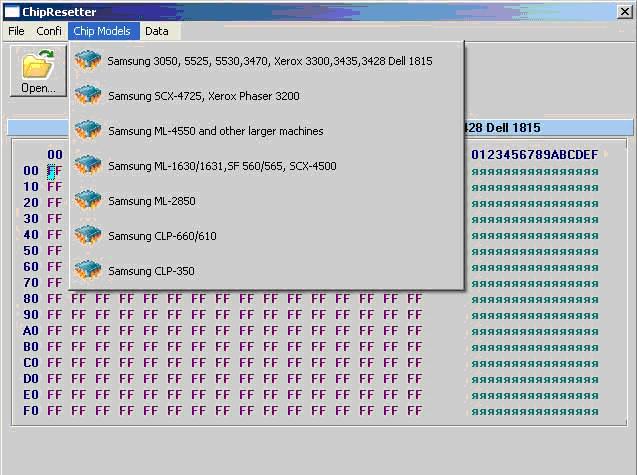This screenshot has height=475, width=637.
Task: Select first FF byte in row 10
Action: pyautogui.click(x=54, y=187)
